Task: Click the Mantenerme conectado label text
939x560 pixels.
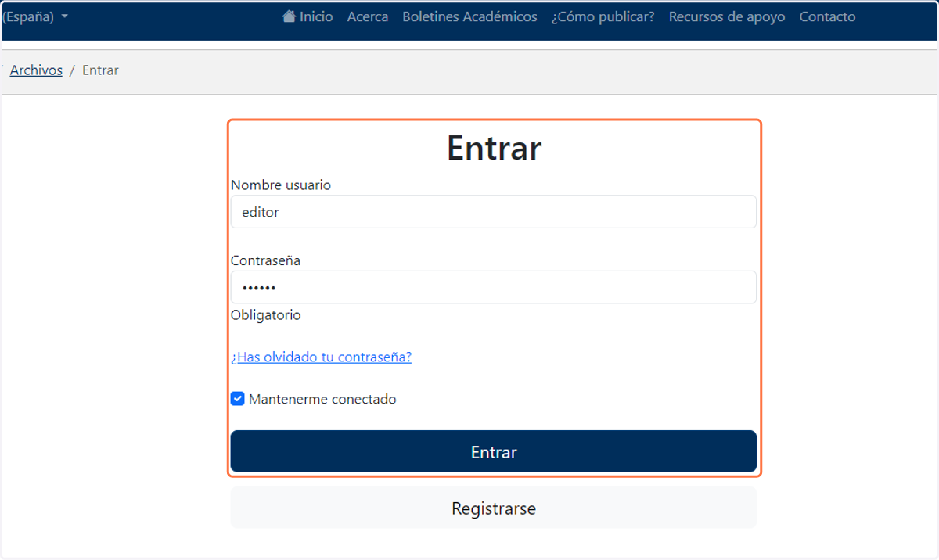Action: [322, 400]
